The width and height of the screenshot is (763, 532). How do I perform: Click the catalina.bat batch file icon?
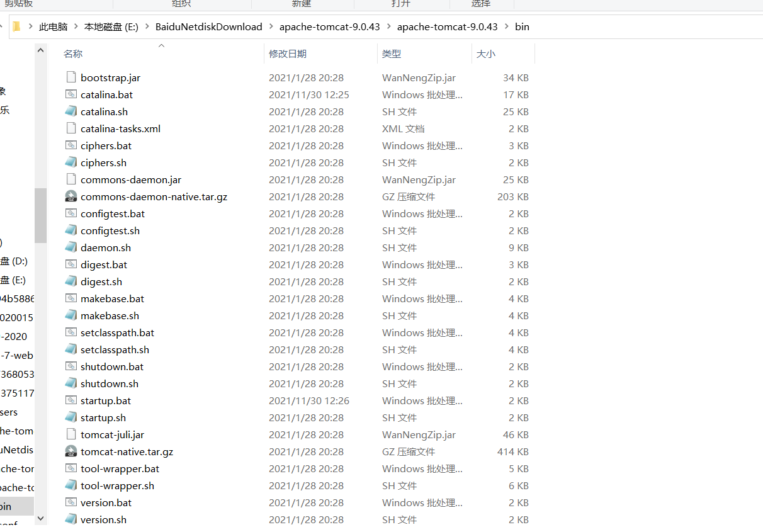coord(71,94)
